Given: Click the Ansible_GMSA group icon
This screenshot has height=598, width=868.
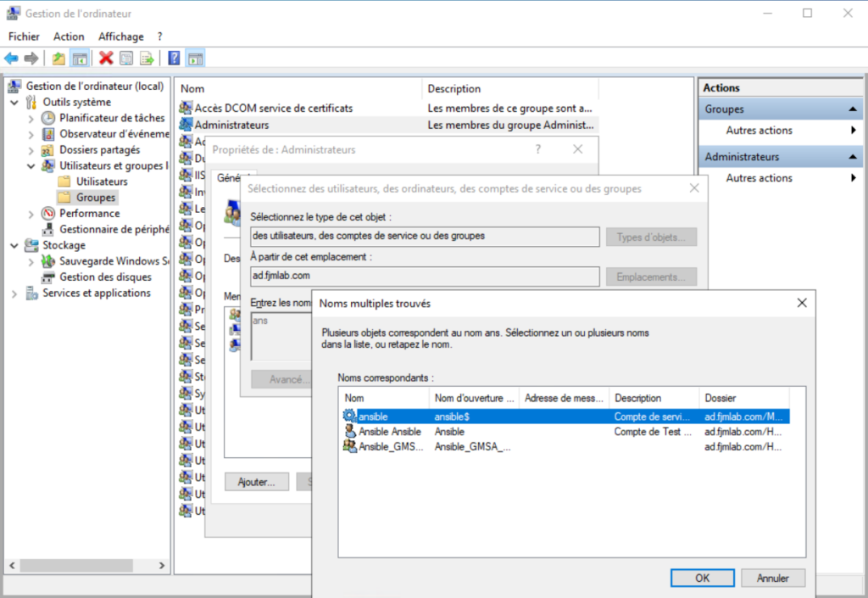Looking at the screenshot, I should [349, 446].
